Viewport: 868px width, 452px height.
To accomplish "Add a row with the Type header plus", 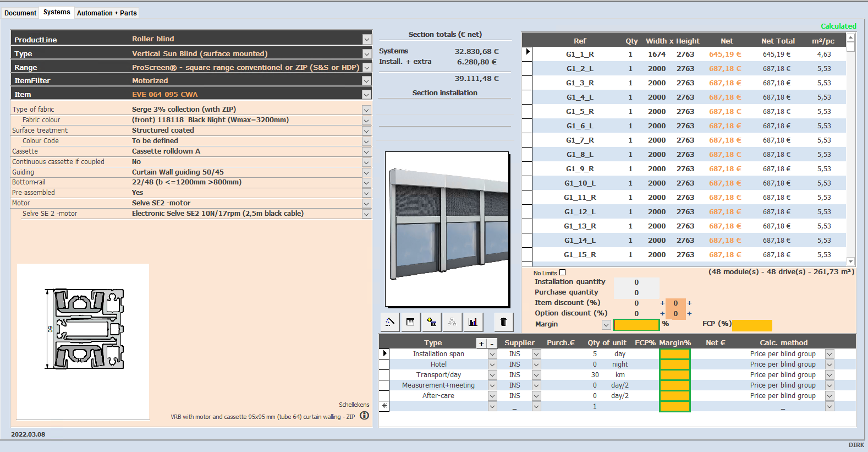I will point(481,344).
